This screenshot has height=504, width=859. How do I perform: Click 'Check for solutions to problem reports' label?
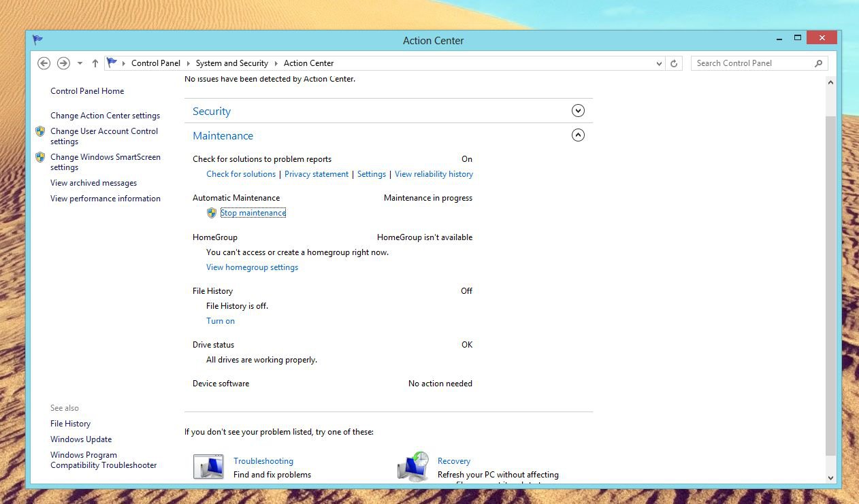tap(262, 159)
